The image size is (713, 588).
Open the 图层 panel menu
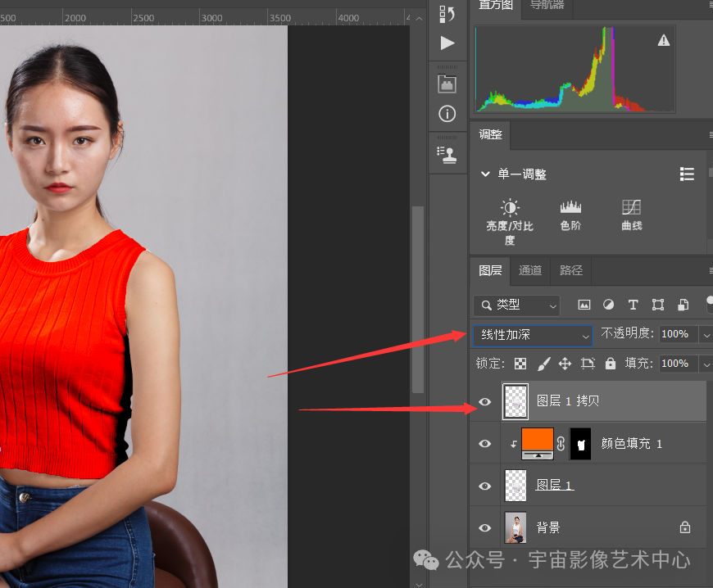tap(711, 271)
